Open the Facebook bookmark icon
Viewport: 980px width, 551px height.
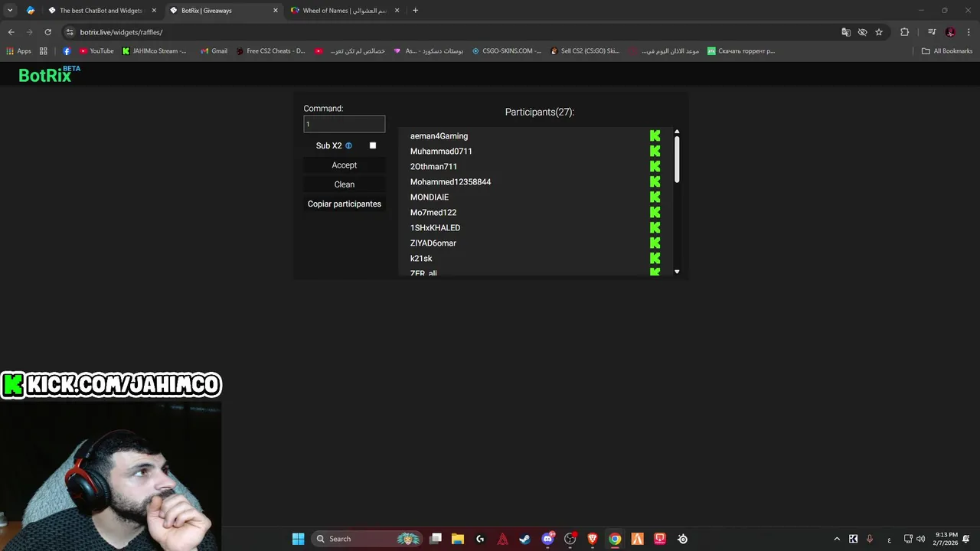tap(67, 51)
